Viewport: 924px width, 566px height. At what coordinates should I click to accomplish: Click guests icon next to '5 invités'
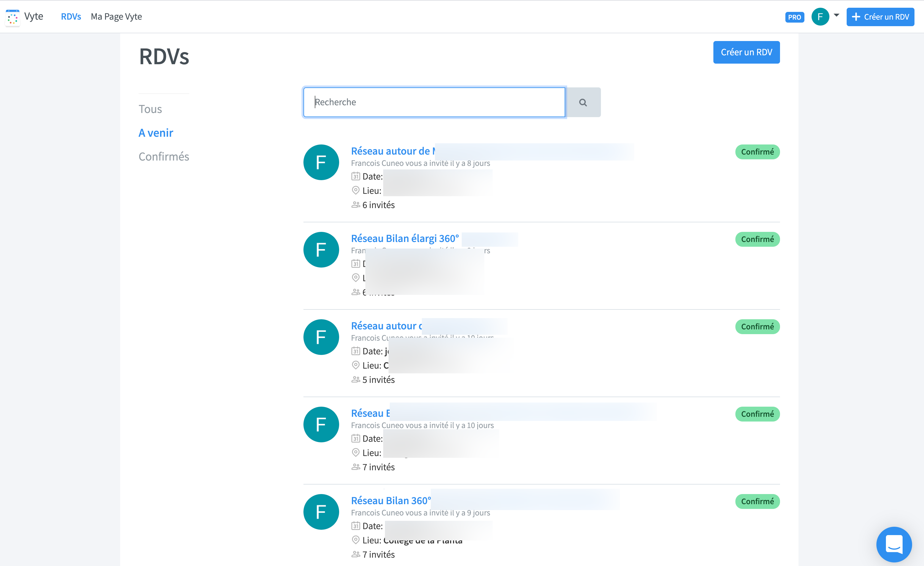coord(355,379)
